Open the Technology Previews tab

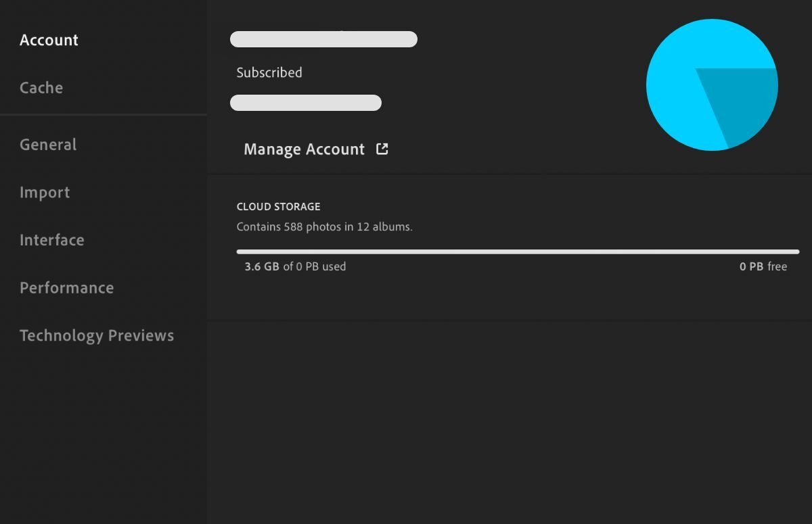pyautogui.click(x=97, y=335)
